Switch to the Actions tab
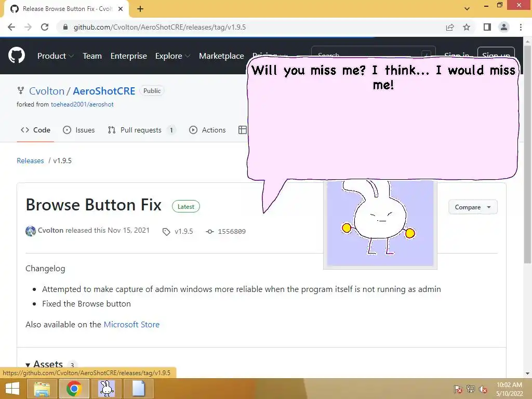This screenshot has height=399, width=532. point(207,130)
